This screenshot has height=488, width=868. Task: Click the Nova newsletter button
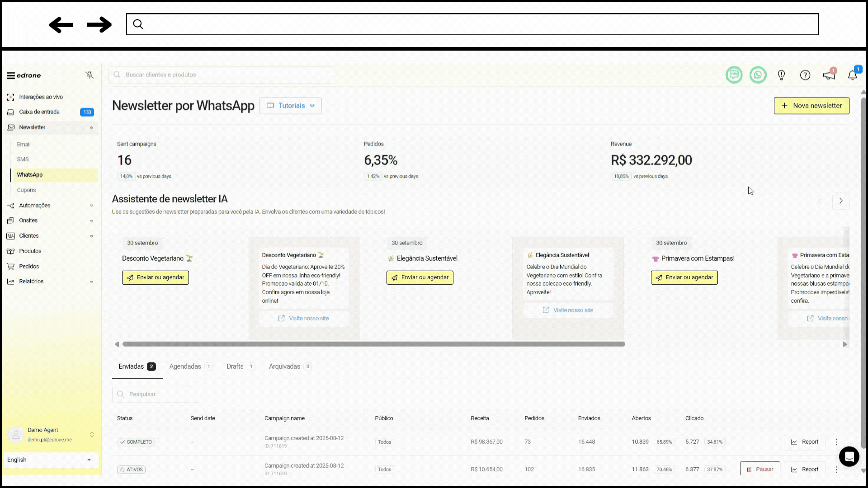(811, 106)
